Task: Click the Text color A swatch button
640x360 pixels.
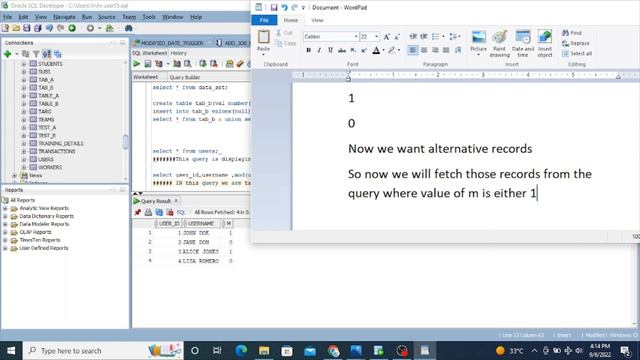Action: pos(376,50)
